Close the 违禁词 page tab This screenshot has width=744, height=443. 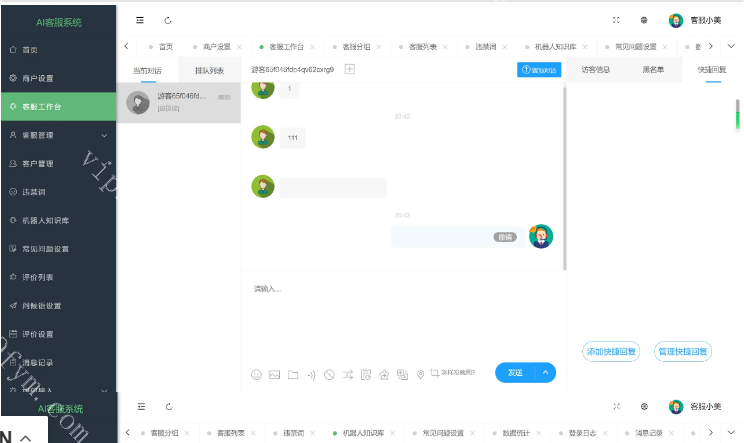tap(505, 46)
